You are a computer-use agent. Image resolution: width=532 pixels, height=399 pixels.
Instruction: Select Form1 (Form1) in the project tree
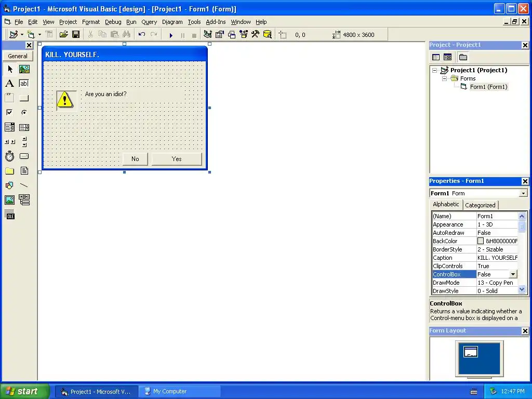(x=488, y=87)
